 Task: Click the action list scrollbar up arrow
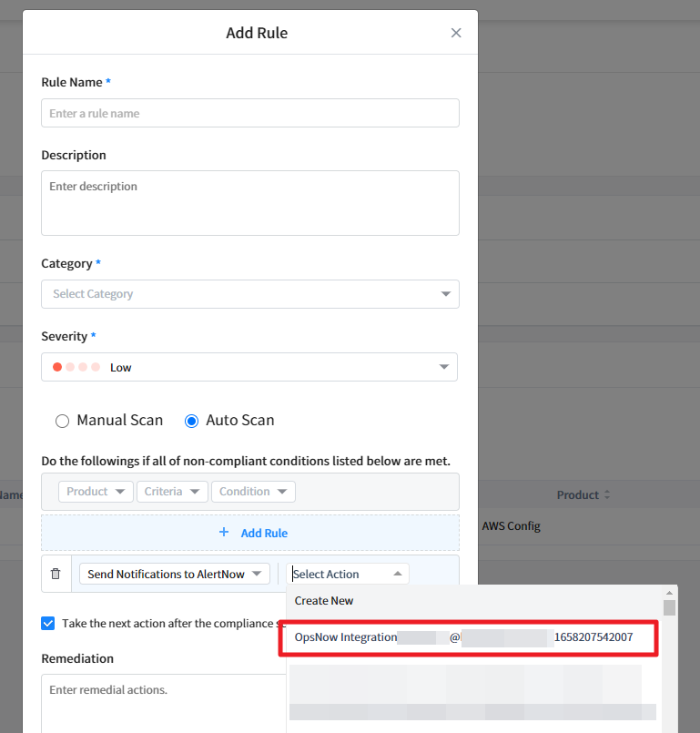[669, 593]
